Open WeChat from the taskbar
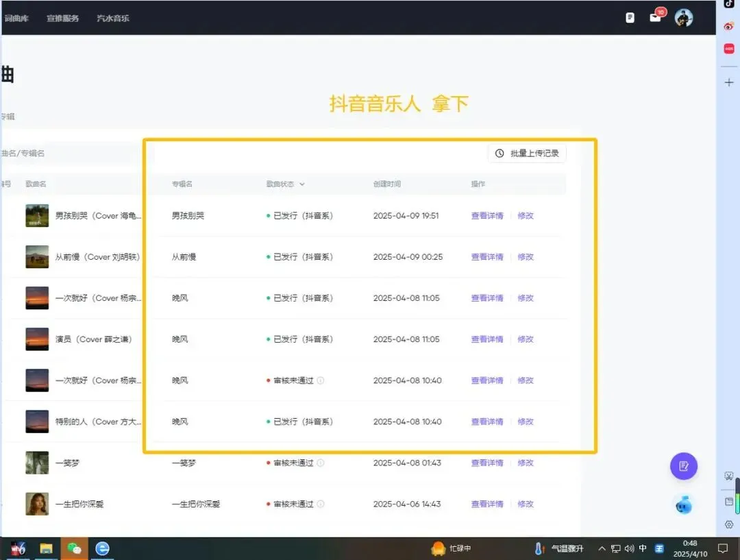 (74, 548)
